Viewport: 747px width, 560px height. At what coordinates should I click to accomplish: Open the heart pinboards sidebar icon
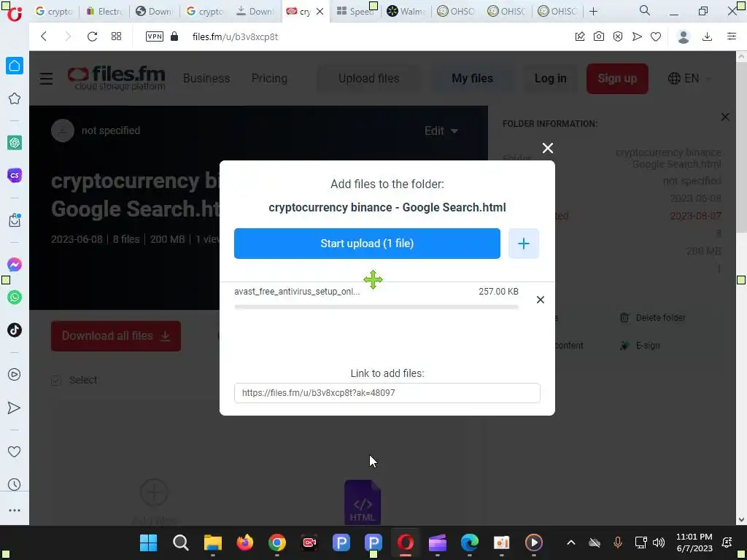15,451
